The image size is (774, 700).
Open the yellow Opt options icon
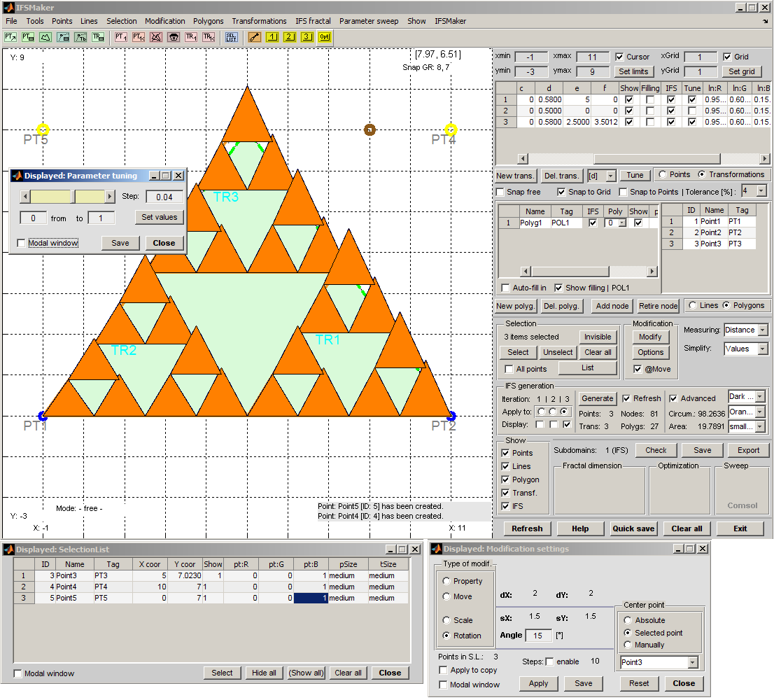point(325,37)
